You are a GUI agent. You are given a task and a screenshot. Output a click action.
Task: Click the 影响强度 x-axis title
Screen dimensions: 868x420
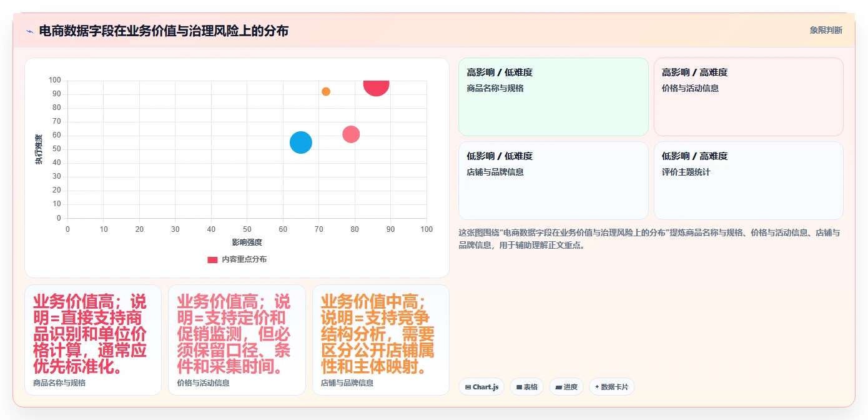[247, 242]
